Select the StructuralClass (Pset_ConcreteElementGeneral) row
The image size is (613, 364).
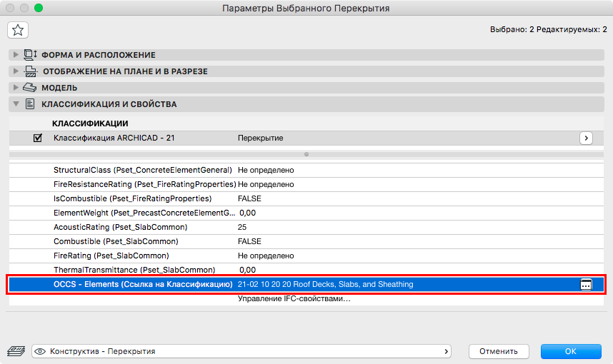point(306,171)
